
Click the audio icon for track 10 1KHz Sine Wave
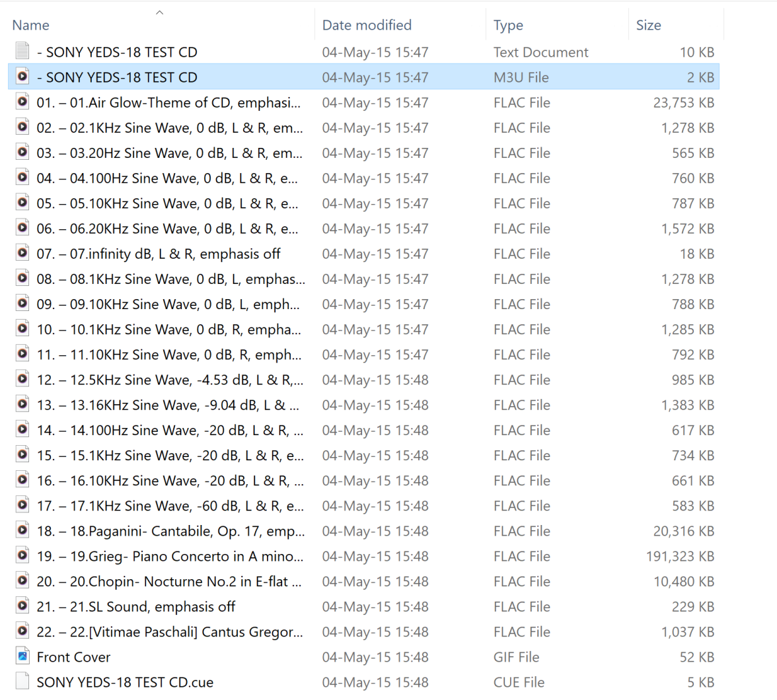[22, 328]
